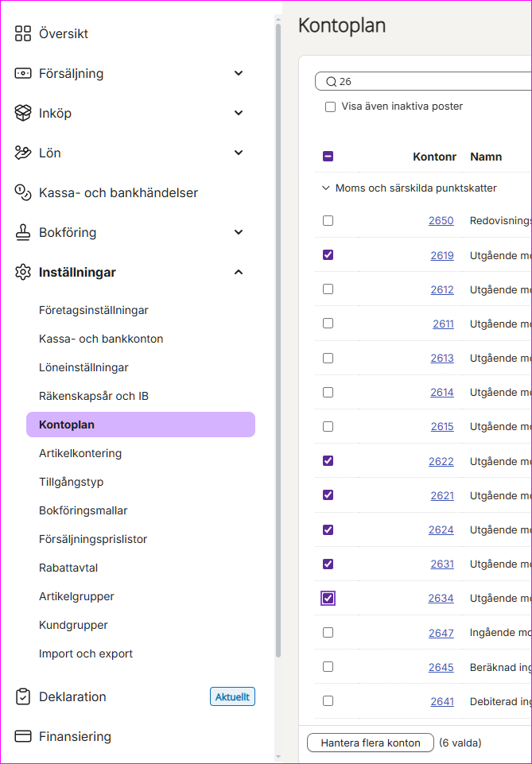Check the box for account 2614

point(328,392)
